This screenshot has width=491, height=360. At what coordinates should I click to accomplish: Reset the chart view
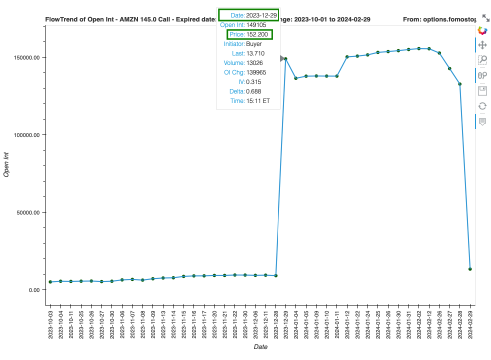coord(482,106)
